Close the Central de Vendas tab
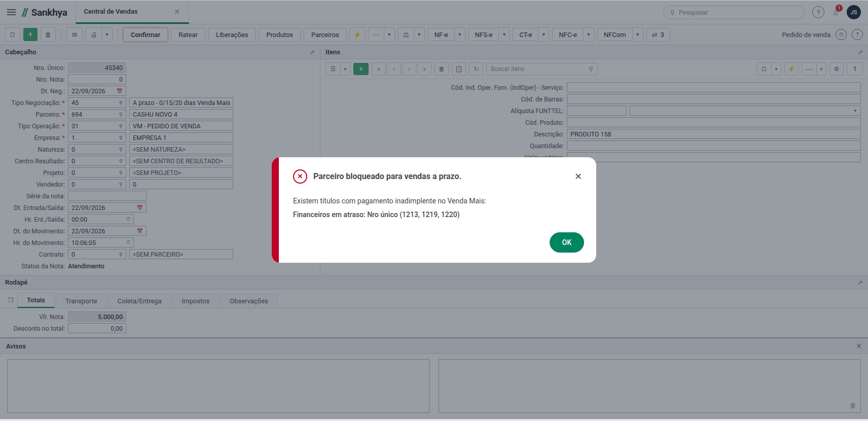The image size is (868, 421). tap(177, 12)
